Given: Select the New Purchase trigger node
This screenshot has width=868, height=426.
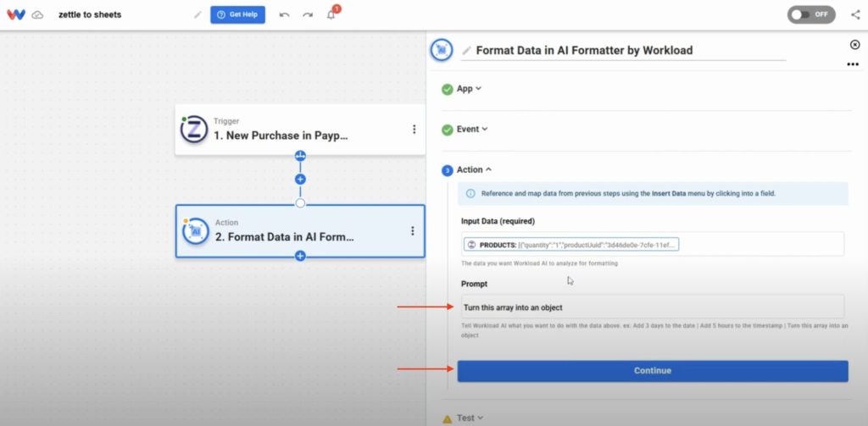Looking at the screenshot, I should coord(300,130).
